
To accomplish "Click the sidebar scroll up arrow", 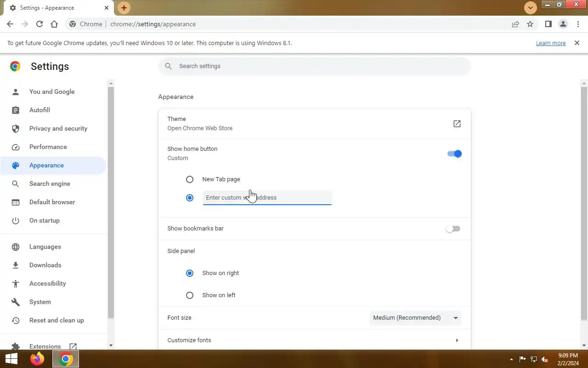I will coord(111,83).
